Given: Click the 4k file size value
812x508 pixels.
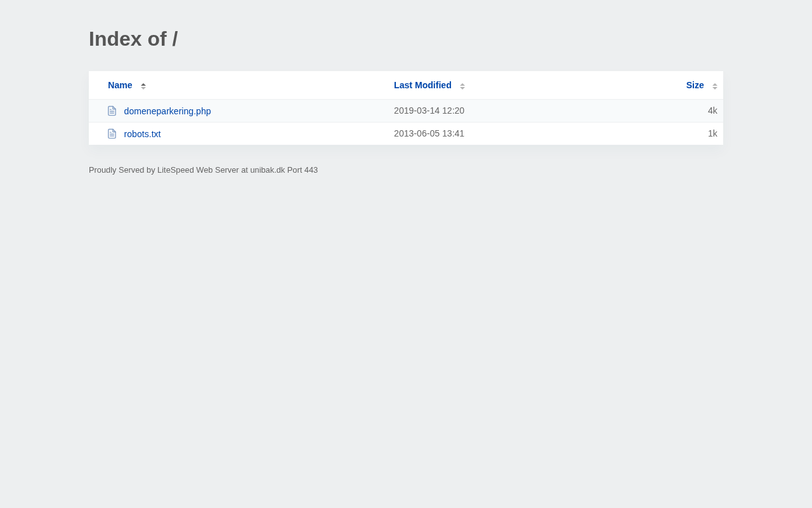Looking at the screenshot, I should point(712,110).
